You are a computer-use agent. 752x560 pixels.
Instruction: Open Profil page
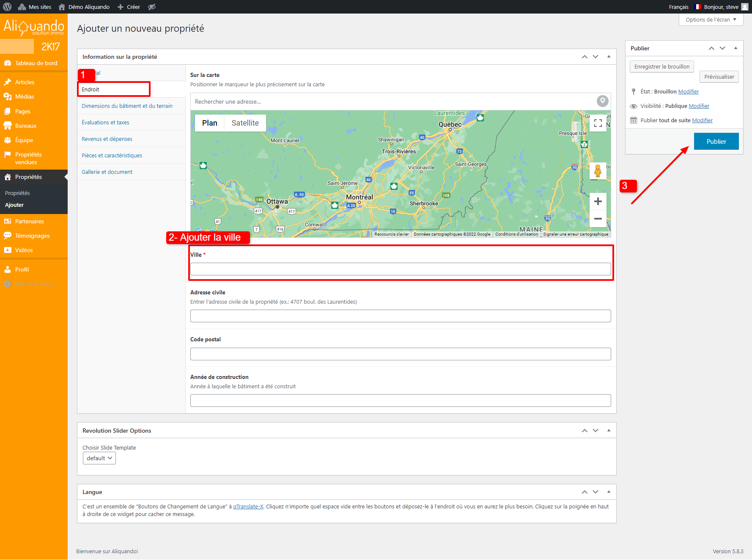point(34,269)
